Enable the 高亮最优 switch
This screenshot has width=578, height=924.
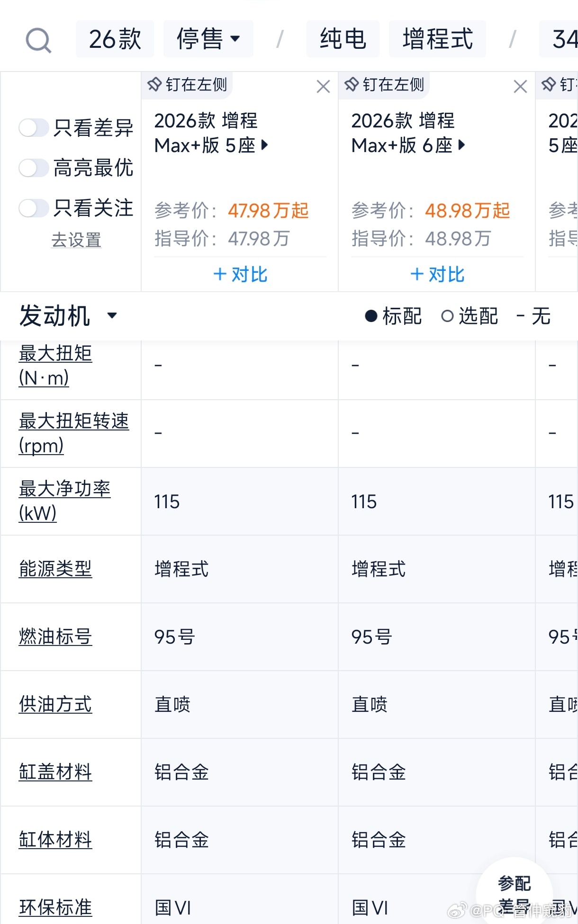click(x=34, y=168)
